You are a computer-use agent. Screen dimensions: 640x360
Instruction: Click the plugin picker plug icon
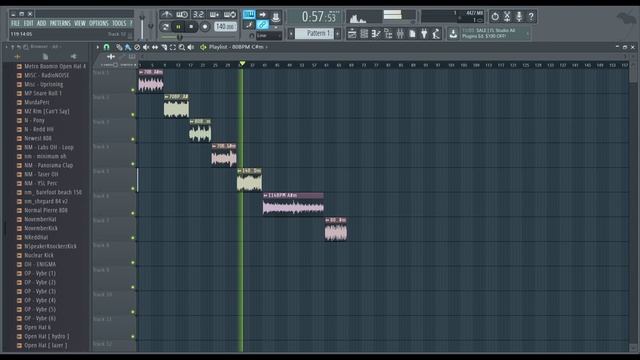click(x=424, y=34)
